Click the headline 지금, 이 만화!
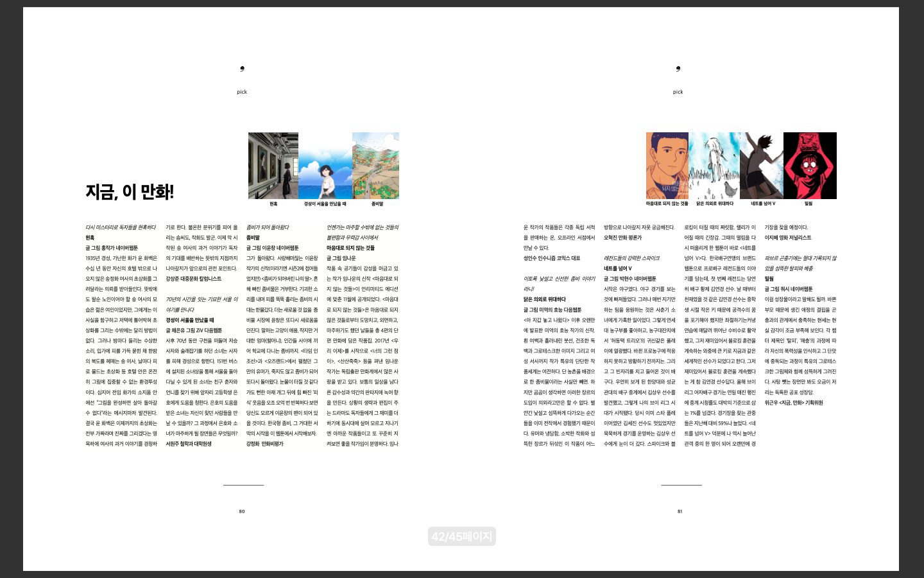Image resolution: width=924 pixels, height=578 pixels. [x=130, y=191]
